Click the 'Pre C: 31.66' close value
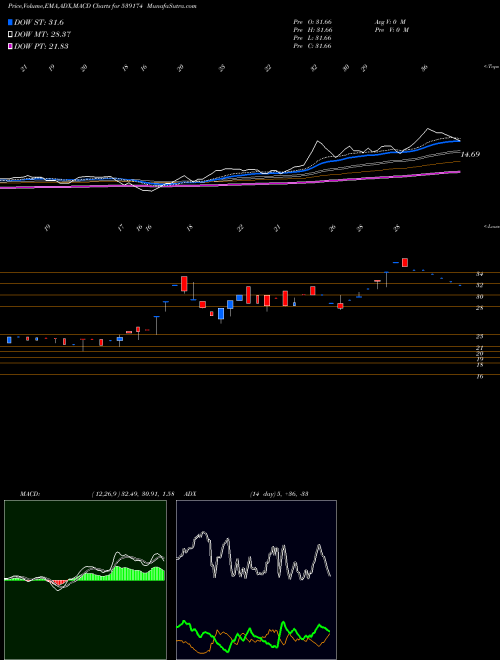Screen dimensions: 500x660 (x=313, y=46)
